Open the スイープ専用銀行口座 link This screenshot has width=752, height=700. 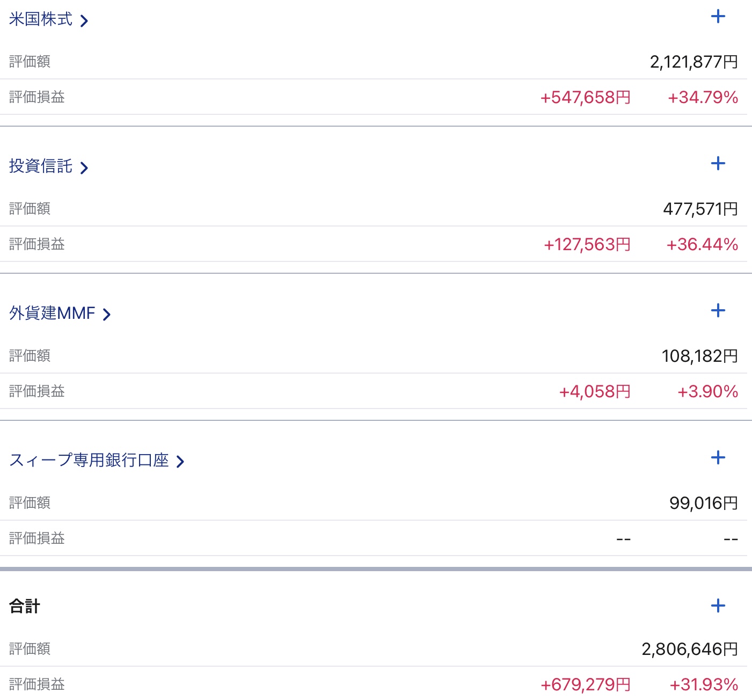tap(97, 461)
